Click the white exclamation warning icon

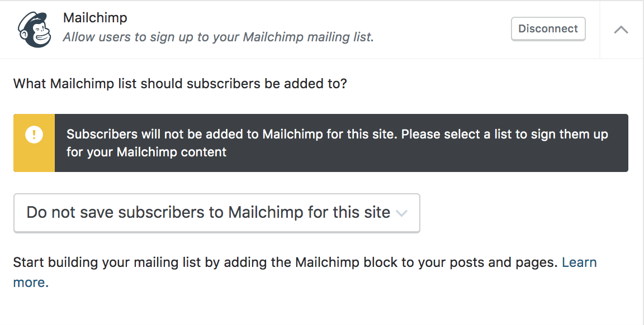[x=34, y=135]
